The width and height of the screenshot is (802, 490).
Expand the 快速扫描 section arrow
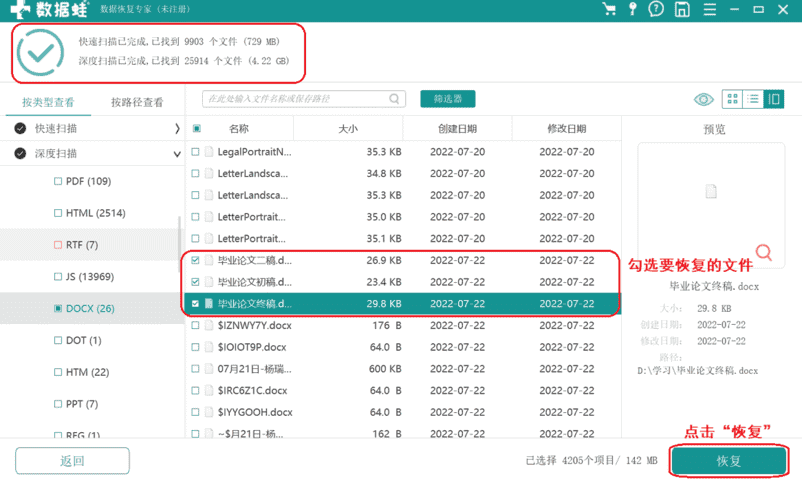coord(177,129)
